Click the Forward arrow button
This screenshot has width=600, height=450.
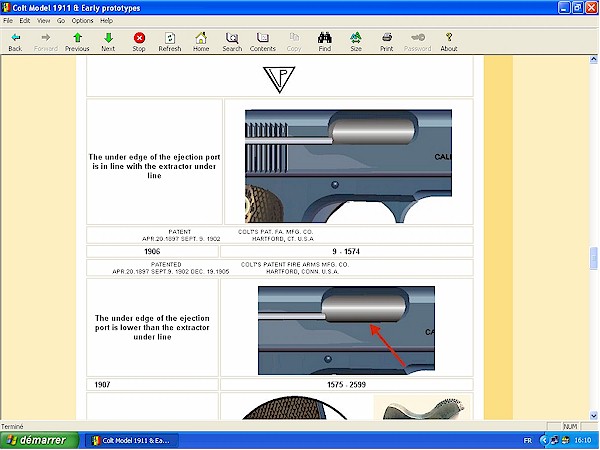[x=46, y=41]
